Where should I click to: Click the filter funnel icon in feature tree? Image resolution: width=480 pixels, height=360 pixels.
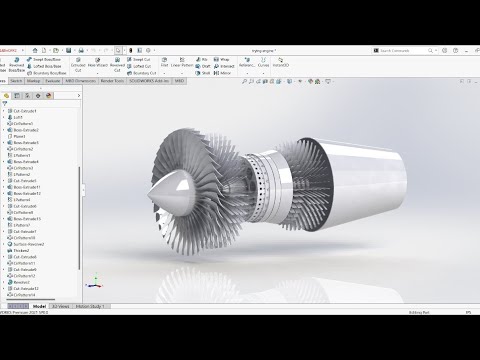(5, 104)
